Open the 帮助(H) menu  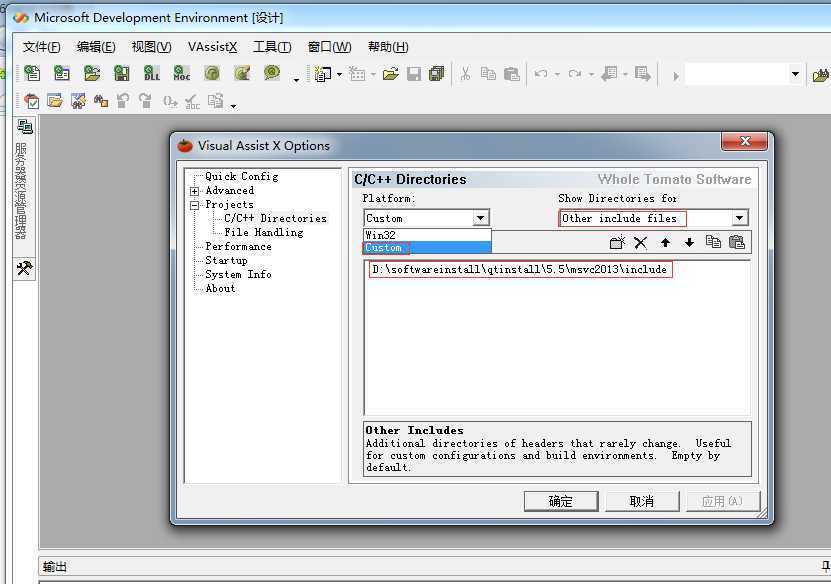[x=388, y=47]
